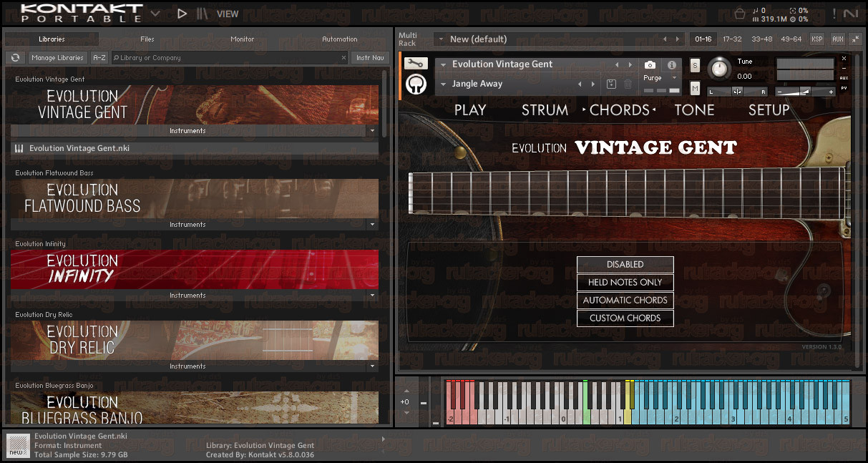Shift keyboard octave up arrow
The width and height of the screenshot is (868, 463).
(406, 391)
